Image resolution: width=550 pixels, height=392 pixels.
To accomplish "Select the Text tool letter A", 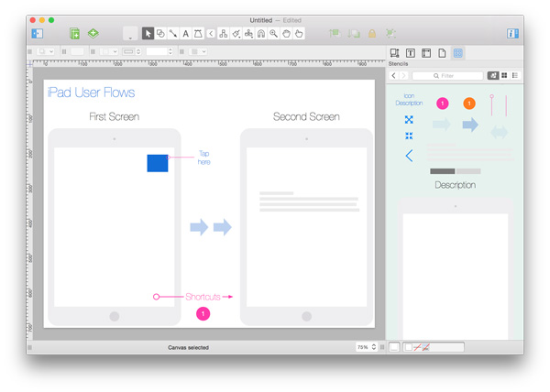I will pos(185,34).
